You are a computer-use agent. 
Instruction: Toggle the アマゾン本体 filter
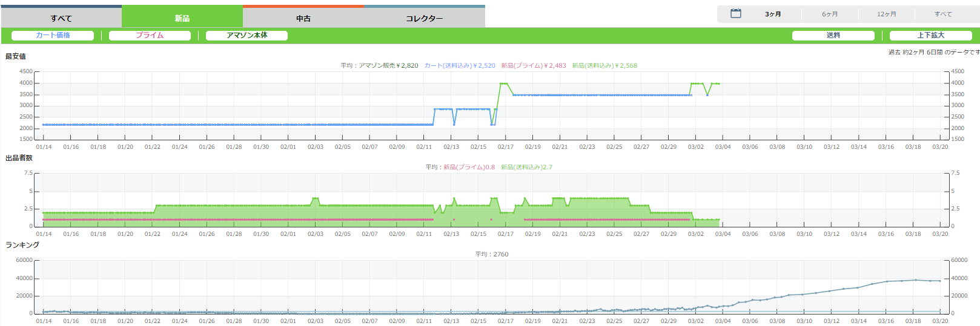(247, 36)
